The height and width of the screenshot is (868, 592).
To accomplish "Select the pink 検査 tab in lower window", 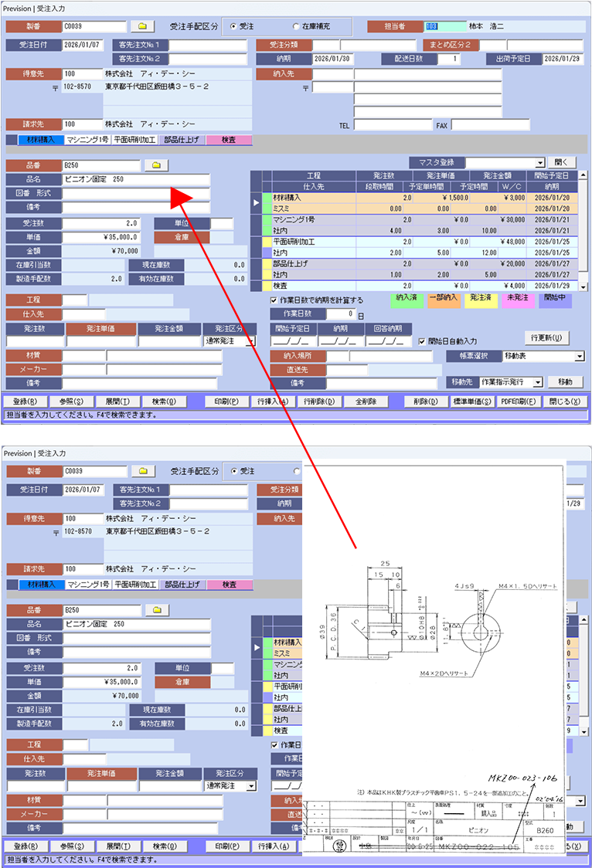I will pyautogui.click(x=229, y=585).
